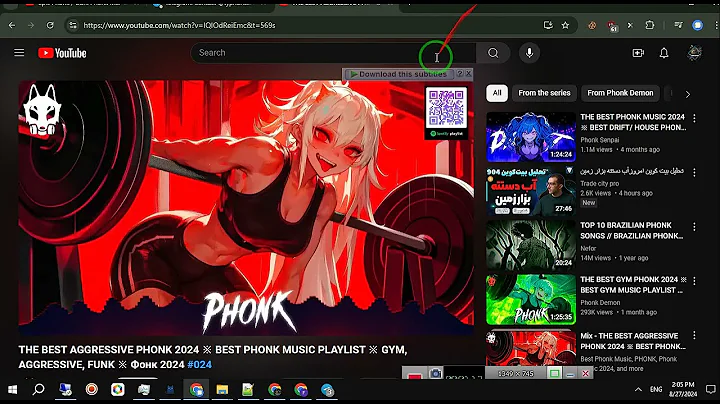This screenshot has width=720, height=404.
Task: Switch the ENG input language indicator
Action: tap(656, 389)
